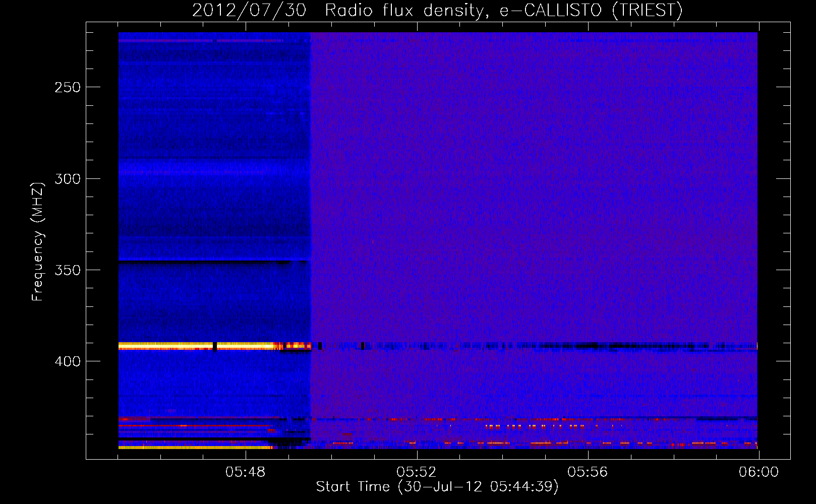Click the 'Frequency (MHZ)' axis label
The height and width of the screenshot is (504, 816).
[x=38, y=242]
